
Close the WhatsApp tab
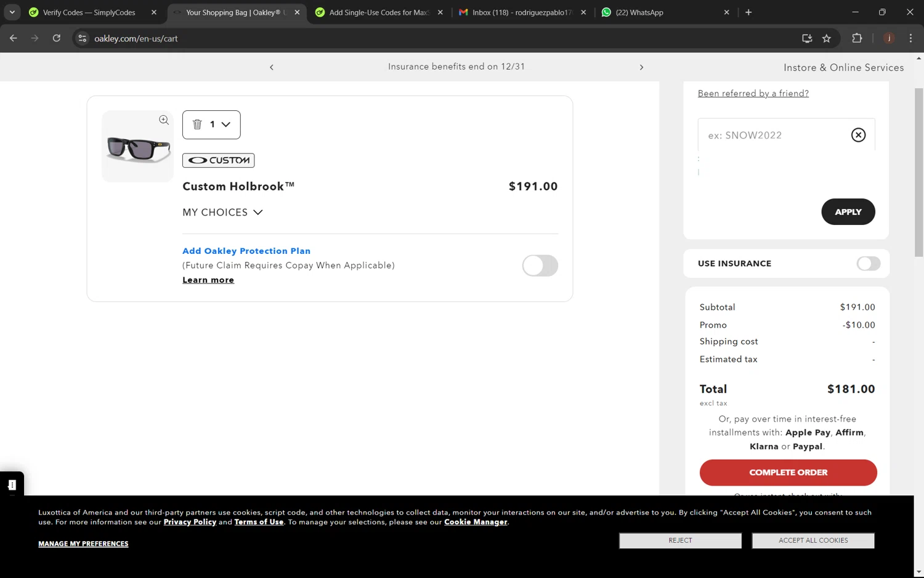coord(726,12)
